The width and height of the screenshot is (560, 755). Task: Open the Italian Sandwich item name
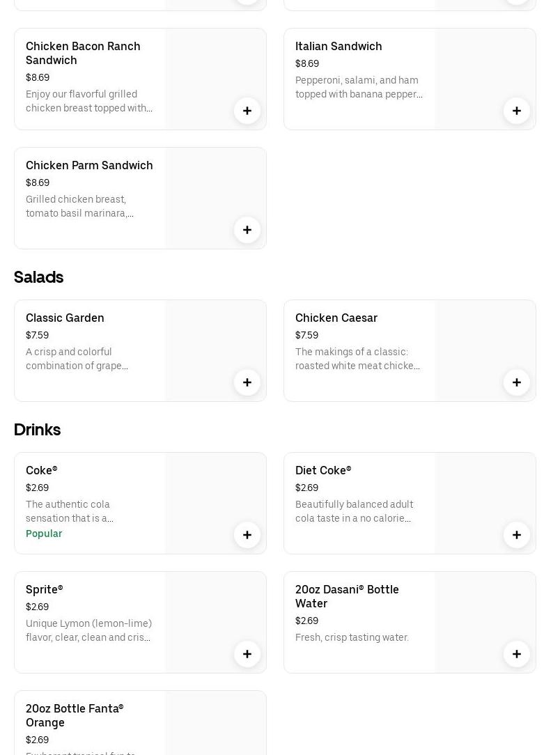[x=339, y=46]
